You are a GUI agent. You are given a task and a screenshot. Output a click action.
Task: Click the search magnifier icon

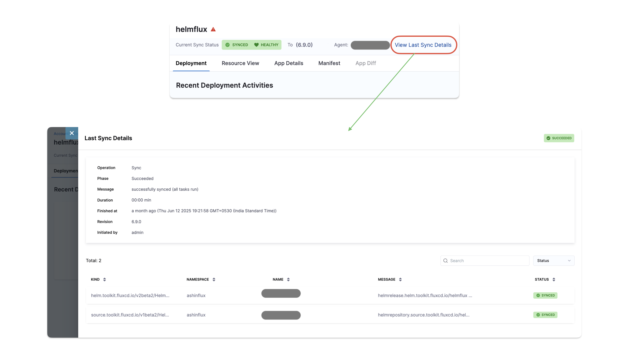[x=445, y=261]
